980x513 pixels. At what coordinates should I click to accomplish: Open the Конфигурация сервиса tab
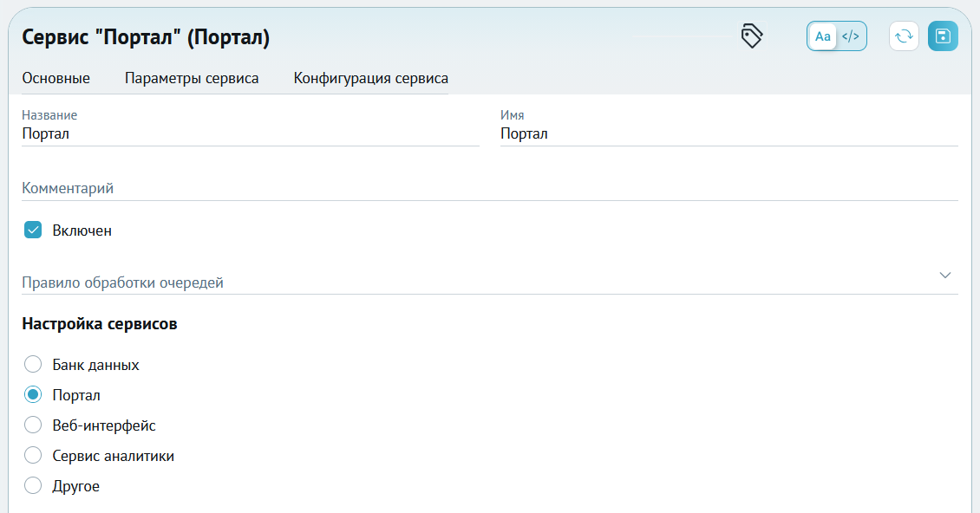click(x=370, y=78)
